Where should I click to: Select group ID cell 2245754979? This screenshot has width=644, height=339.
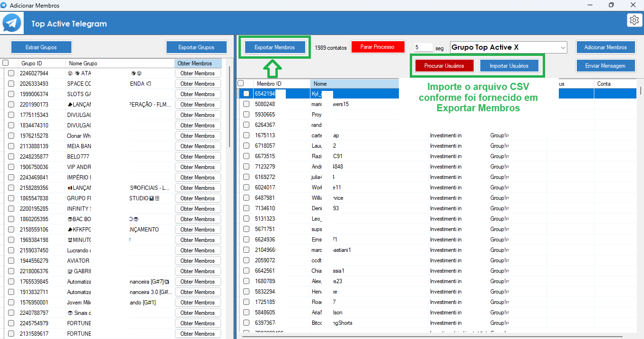[x=34, y=323]
